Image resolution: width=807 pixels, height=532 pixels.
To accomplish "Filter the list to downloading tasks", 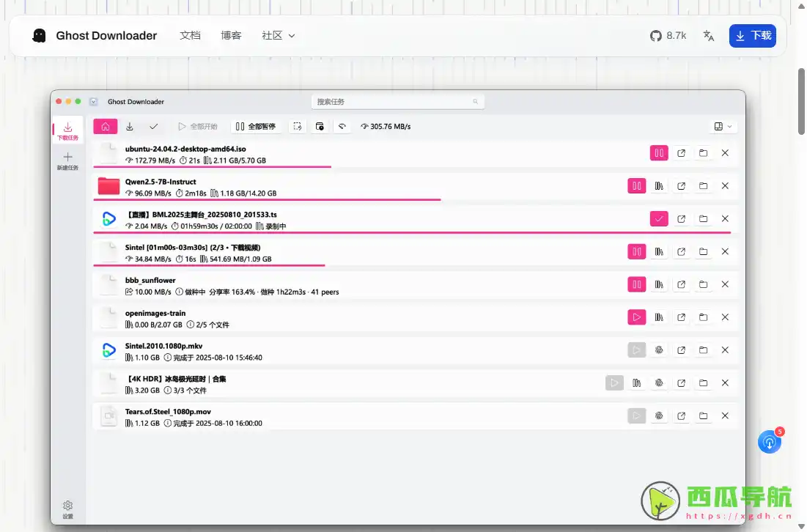I will pyautogui.click(x=129, y=127).
